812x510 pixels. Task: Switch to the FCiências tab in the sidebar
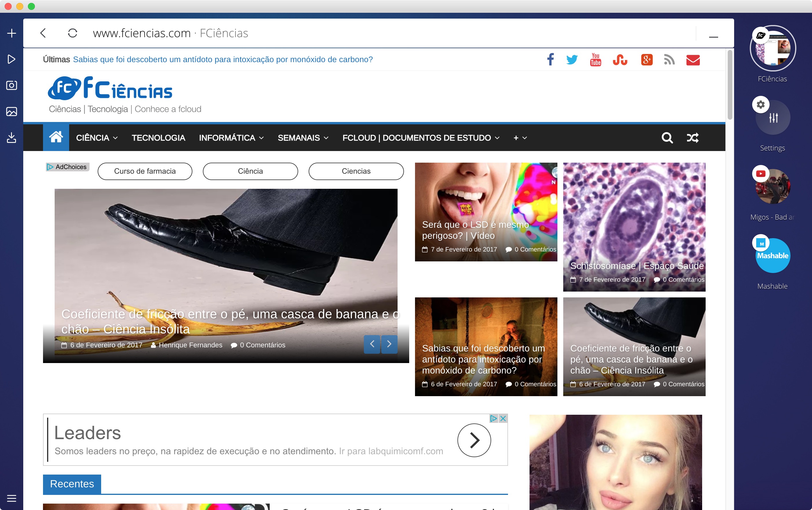pos(772,48)
